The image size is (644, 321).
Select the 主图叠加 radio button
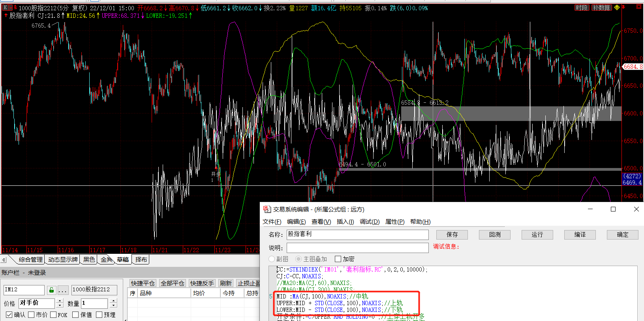tap(299, 259)
